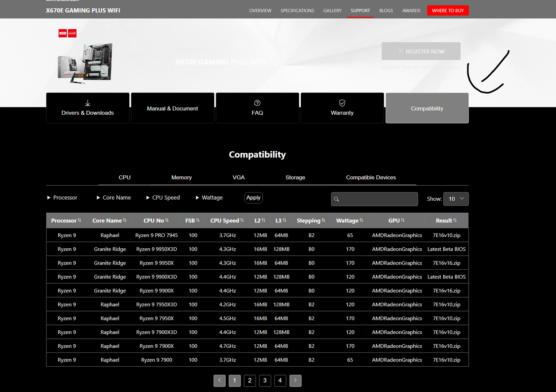Focus the compatibility search field
The image size is (556, 392).
(x=374, y=199)
